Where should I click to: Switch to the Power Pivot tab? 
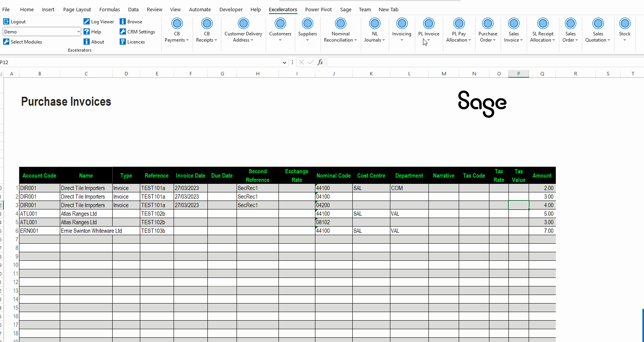[x=319, y=9]
